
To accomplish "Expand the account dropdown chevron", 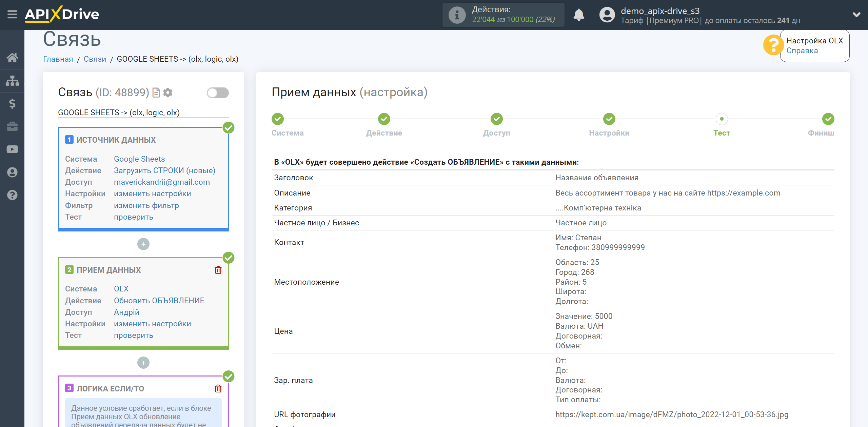I will click(856, 15).
